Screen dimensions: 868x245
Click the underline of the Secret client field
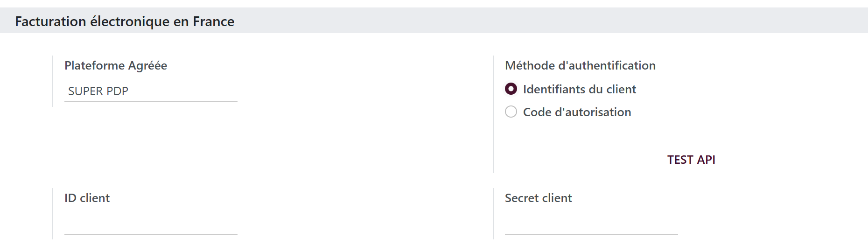tap(591, 234)
